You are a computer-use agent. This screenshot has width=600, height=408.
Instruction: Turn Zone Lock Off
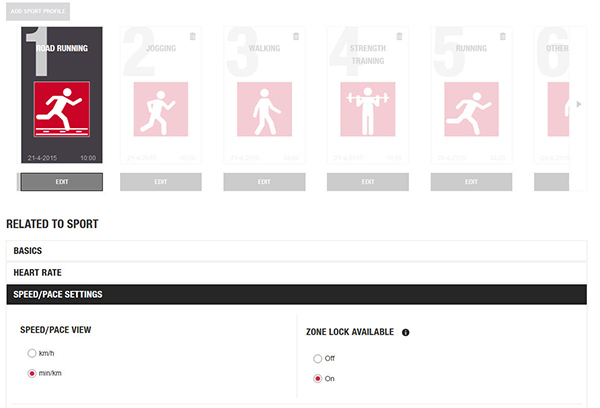click(318, 358)
